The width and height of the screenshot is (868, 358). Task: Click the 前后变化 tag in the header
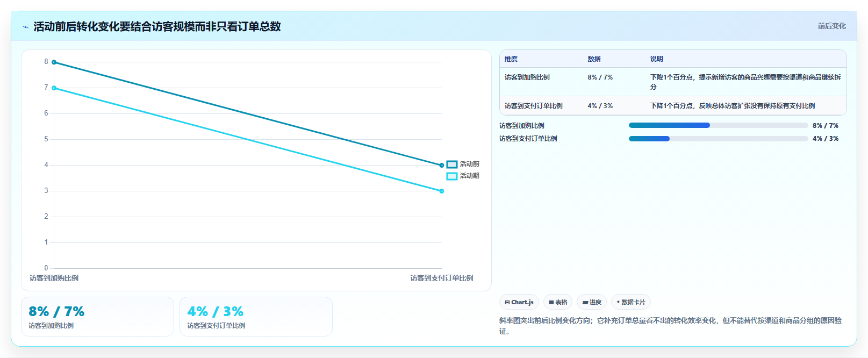click(831, 26)
